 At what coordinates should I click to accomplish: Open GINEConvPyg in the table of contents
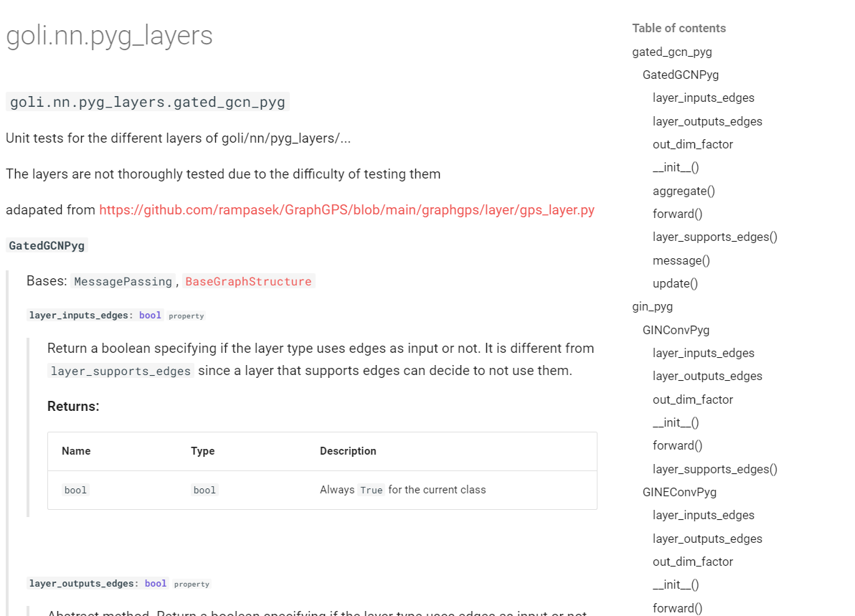pos(679,492)
